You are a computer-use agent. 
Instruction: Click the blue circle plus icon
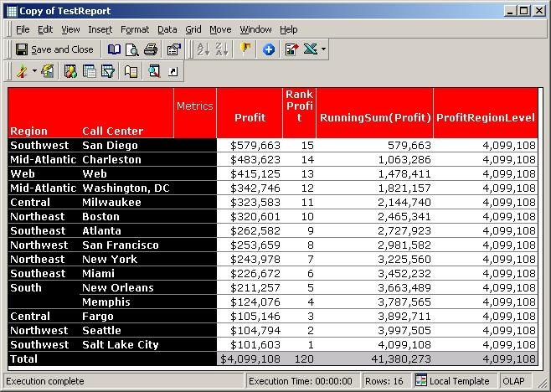269,49
